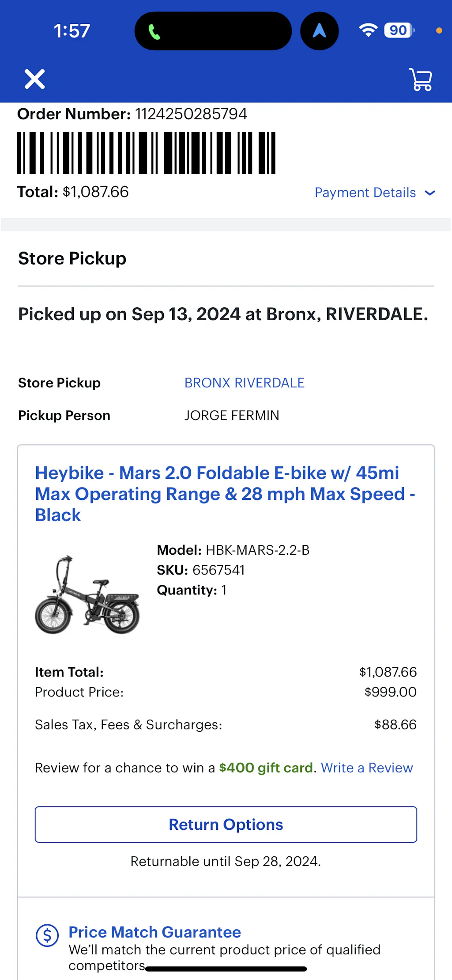Tap the e-bike product thumbnail

(87, 594)
